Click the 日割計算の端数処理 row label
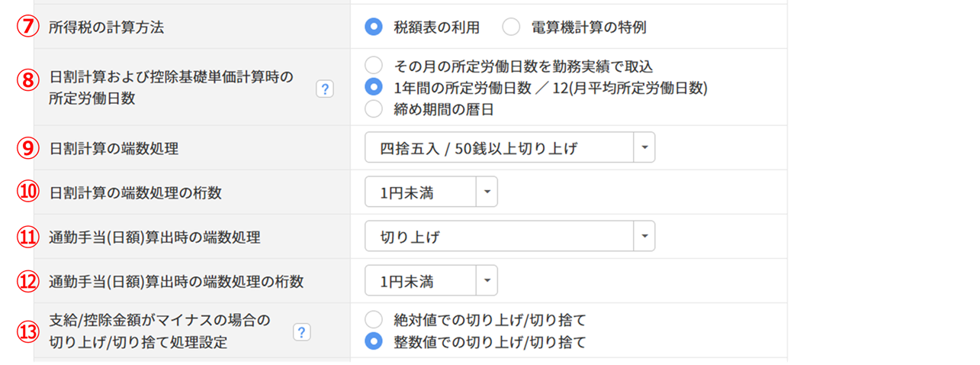Viewport: 980px width, 365px height. pyautogui.click(x=113, y=149)
